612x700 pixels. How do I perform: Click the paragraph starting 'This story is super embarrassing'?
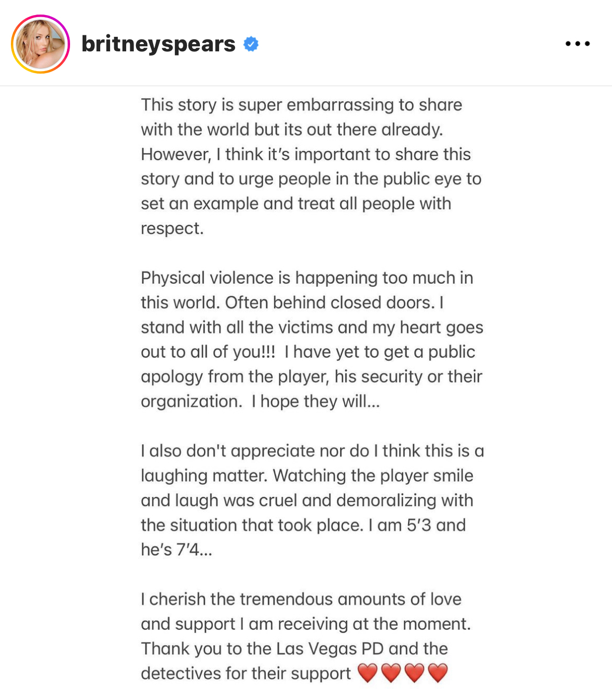[311, 166]
